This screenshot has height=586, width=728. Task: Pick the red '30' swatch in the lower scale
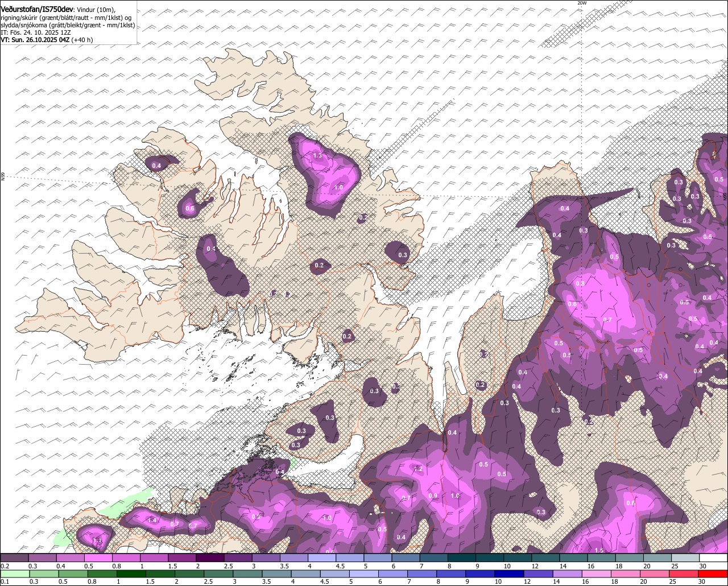713,574
